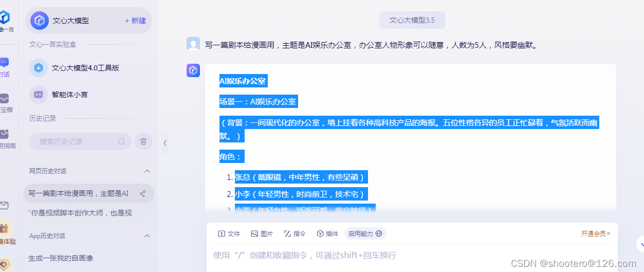Click the 图片 label in input toolbar
The height and width of the screenshot is (272, 644).
pyautogui.click(x=267, y=233)
